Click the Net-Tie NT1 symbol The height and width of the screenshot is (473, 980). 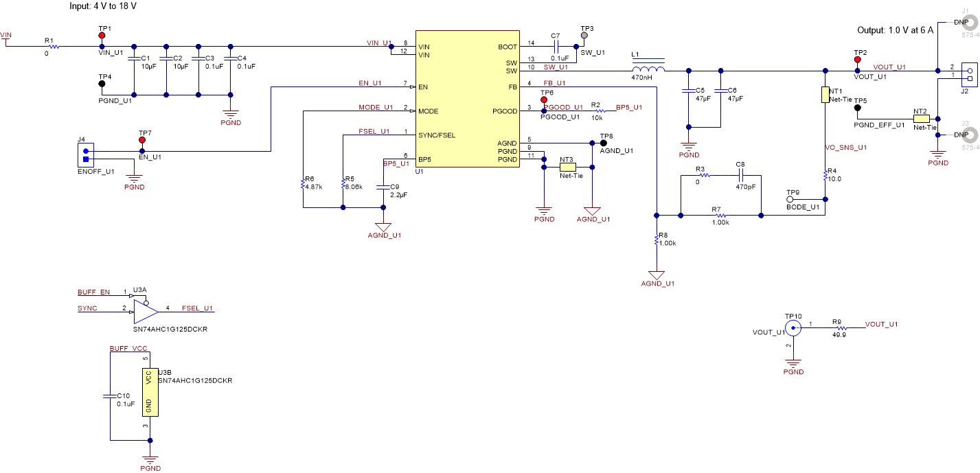[826, 95]
